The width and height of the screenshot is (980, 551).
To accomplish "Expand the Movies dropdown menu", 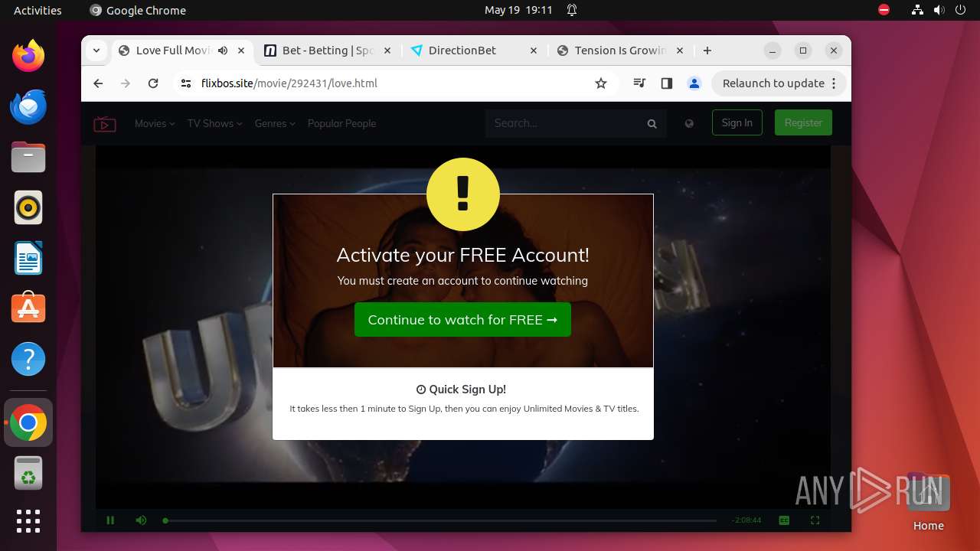I will [155, 123].
